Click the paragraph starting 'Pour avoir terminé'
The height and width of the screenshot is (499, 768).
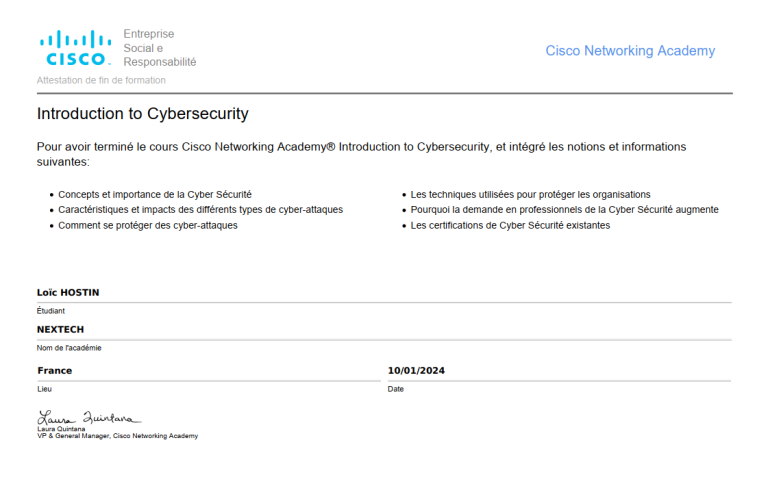[361, 154]
